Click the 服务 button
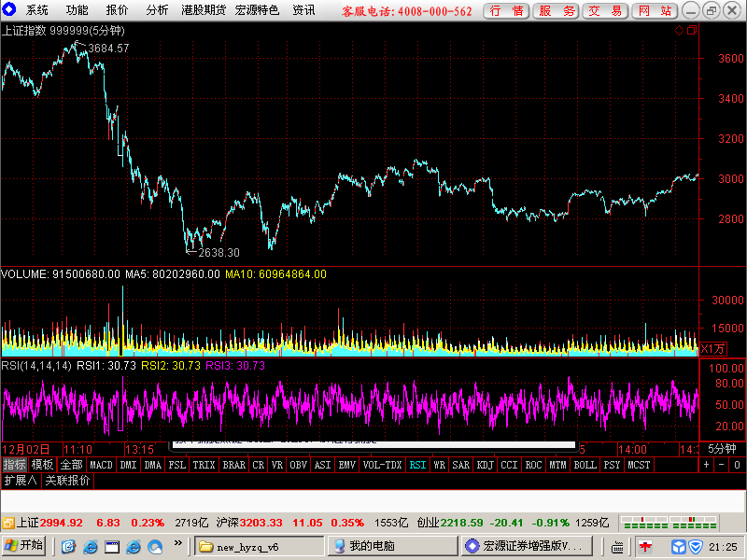747x560 pixels. (556, 10)
